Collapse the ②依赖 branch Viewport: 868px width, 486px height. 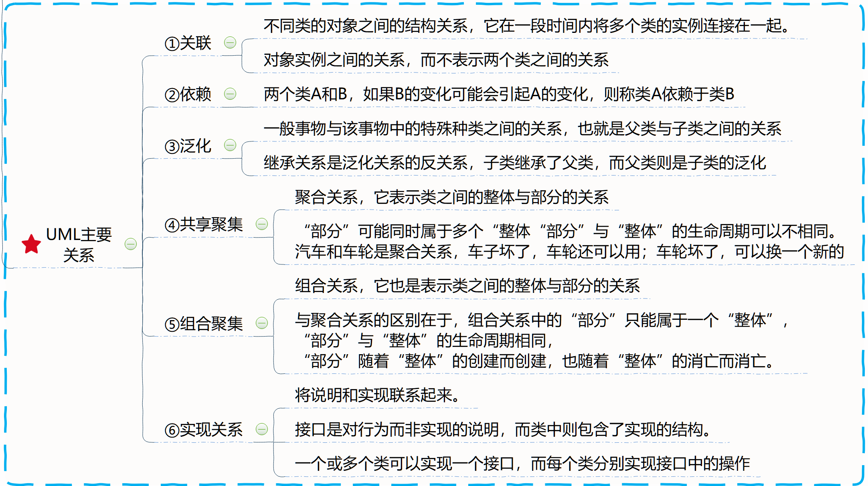[x=230, y=94]
